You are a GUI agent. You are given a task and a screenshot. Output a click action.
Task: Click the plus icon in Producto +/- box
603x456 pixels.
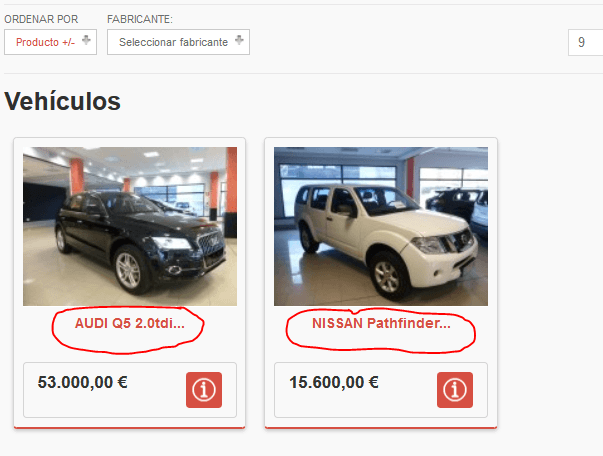pyautogui.click(x=86, y=40)
